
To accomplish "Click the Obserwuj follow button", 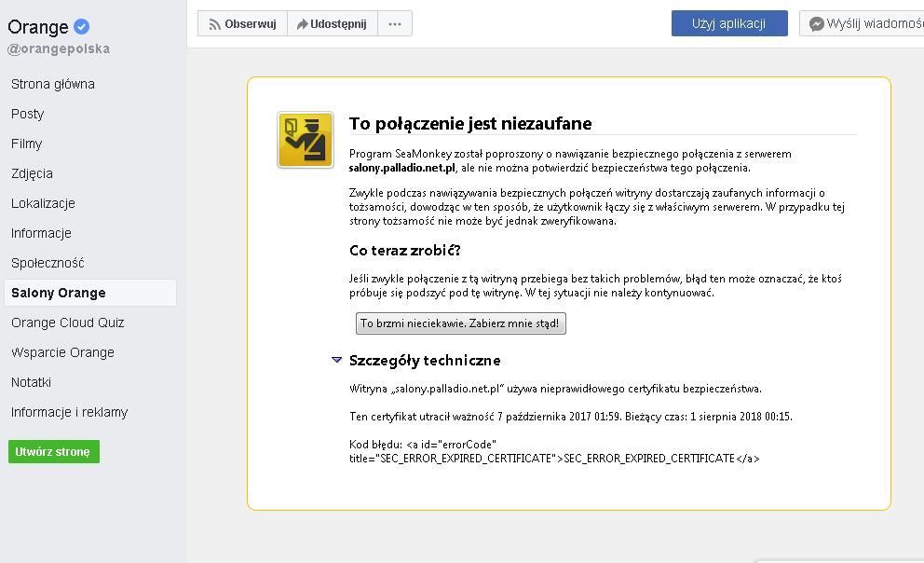I will click(x=243, y=23).
